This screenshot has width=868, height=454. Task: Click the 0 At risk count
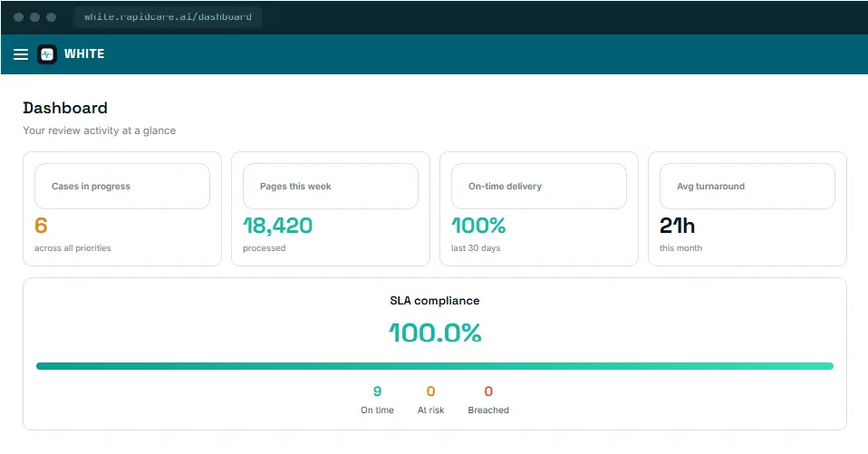pyautogui.click(x=430, y=391)
